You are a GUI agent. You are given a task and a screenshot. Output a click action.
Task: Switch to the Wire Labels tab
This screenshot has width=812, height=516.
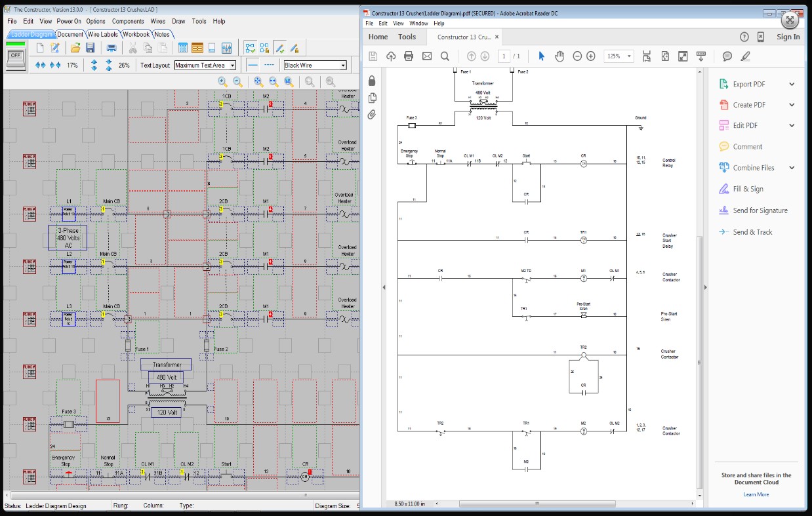pyautogui.click(x=103, y=34)
